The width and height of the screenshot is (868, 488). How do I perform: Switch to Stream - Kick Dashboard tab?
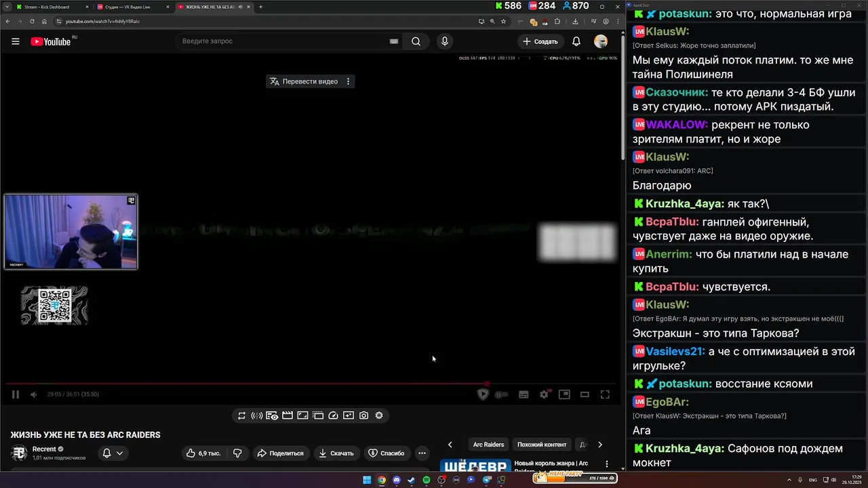(x=51, y=7)
